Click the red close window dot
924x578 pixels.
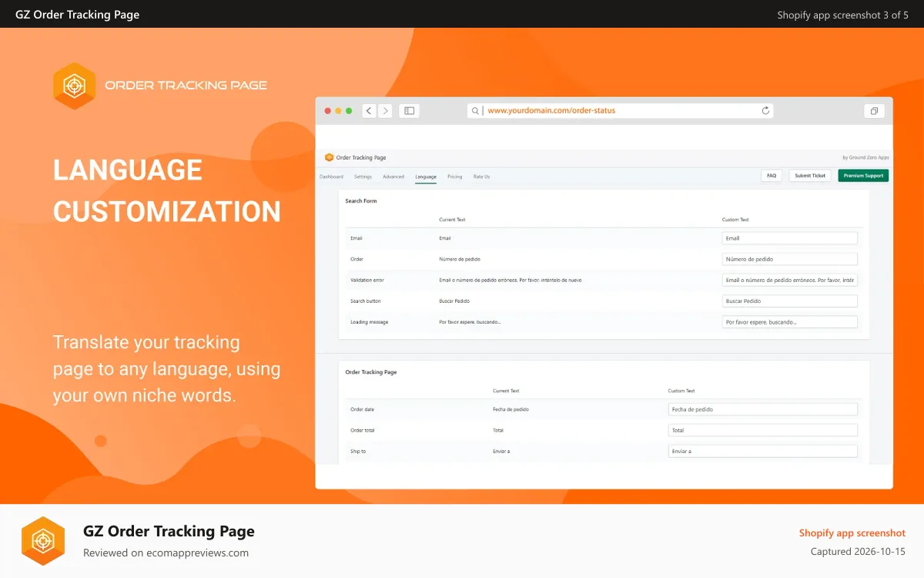[x=328, y=111]
